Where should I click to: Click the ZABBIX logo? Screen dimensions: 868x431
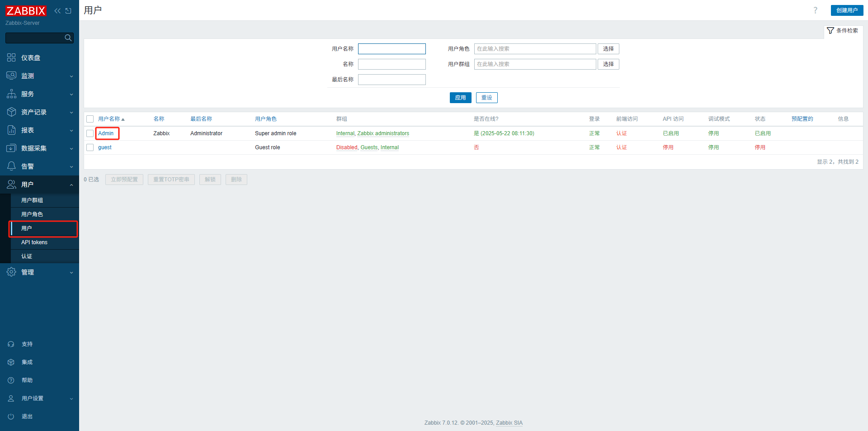[26, 10]
